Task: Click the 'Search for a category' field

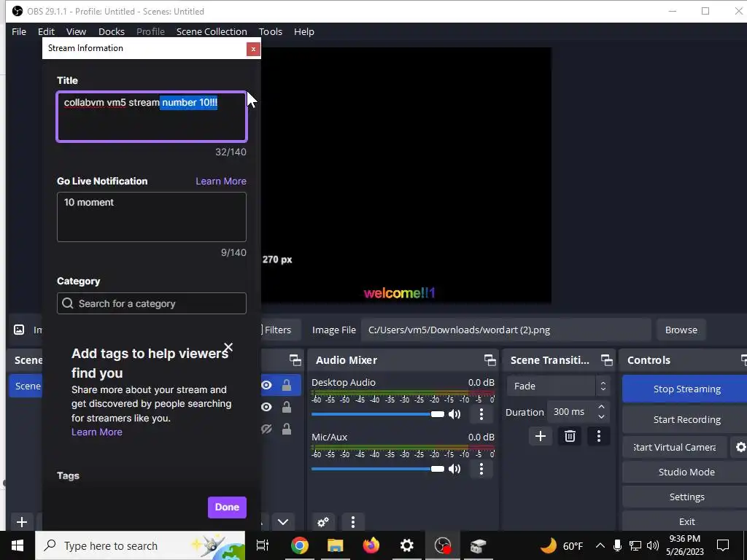Action: click(152, 303)
